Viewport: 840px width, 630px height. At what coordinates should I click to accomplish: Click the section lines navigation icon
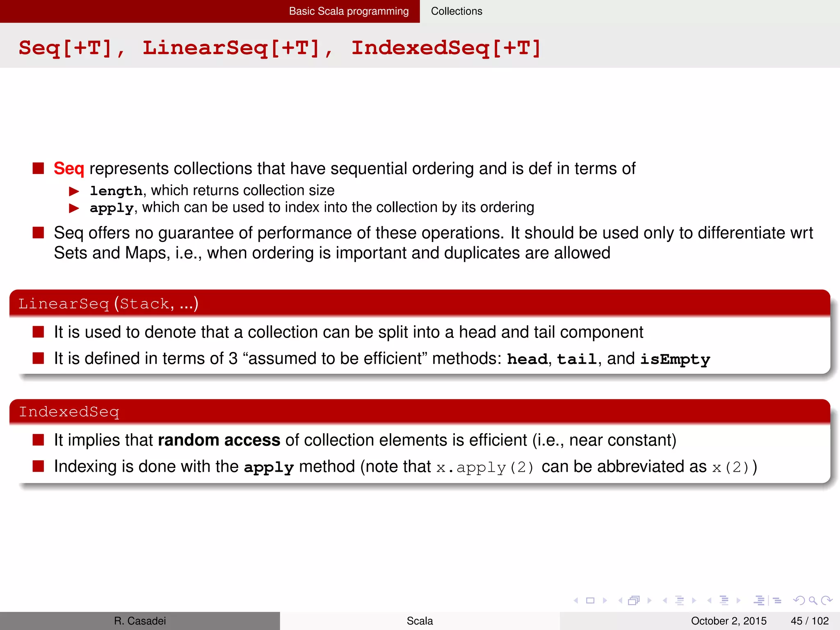(724, 600)
